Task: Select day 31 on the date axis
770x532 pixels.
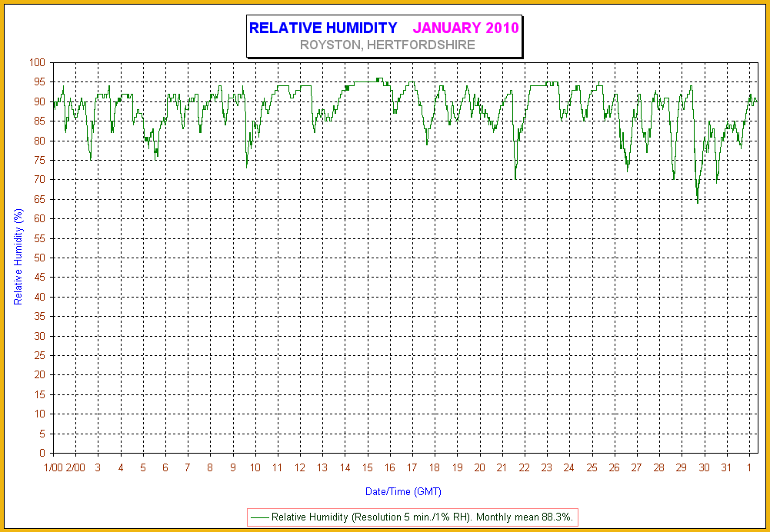Action: (726, 468)
